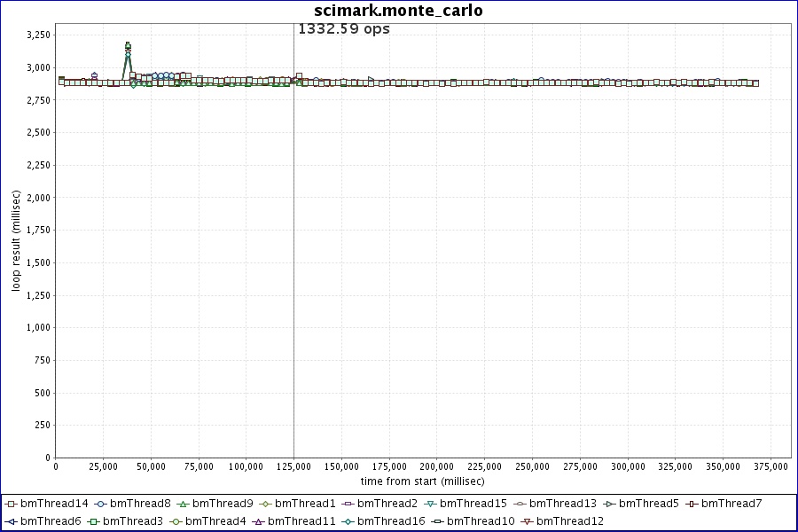
Task: Select the bmThread7 legend label
Action: [x=731, y=504]
